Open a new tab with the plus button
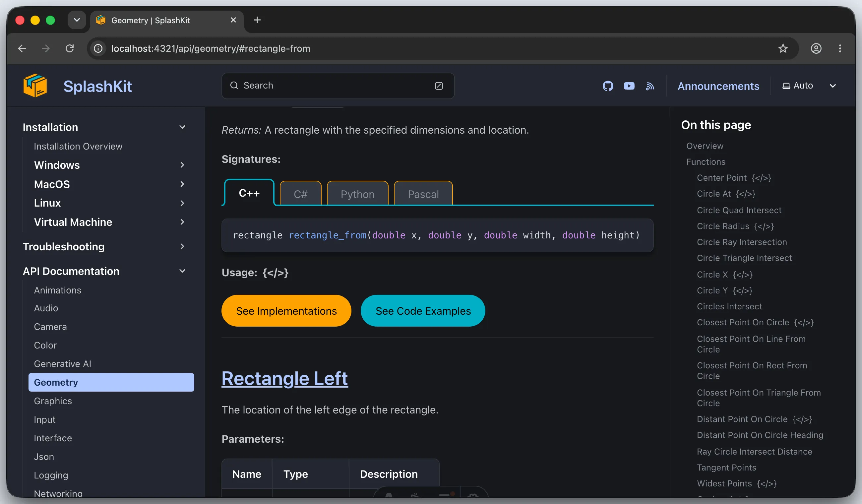 point(257,20)
